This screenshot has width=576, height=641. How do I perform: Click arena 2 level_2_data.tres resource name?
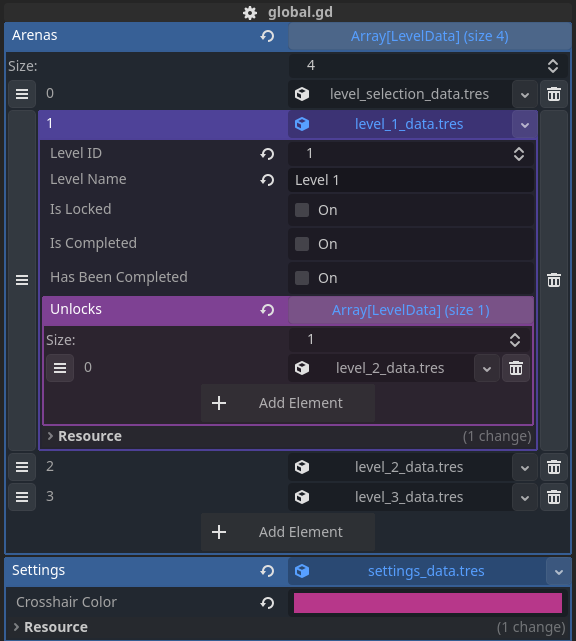[409, 467]
